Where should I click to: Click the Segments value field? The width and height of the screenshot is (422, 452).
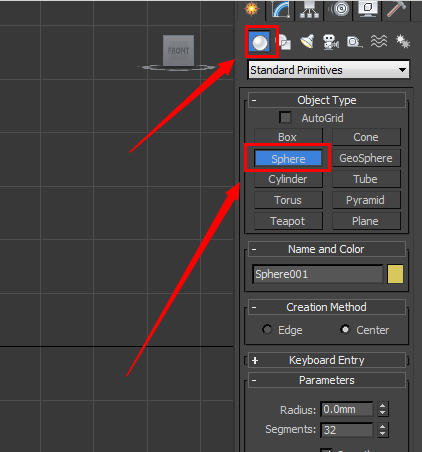click(x=347, y=430)
